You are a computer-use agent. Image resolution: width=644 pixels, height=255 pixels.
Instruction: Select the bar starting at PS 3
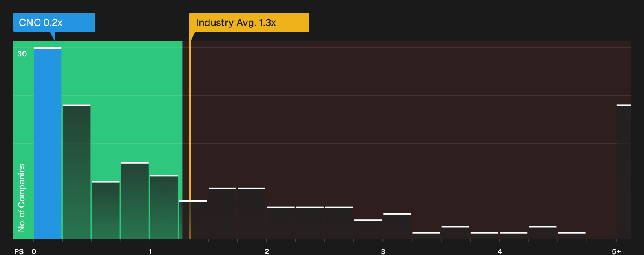(x=397, y=226)
